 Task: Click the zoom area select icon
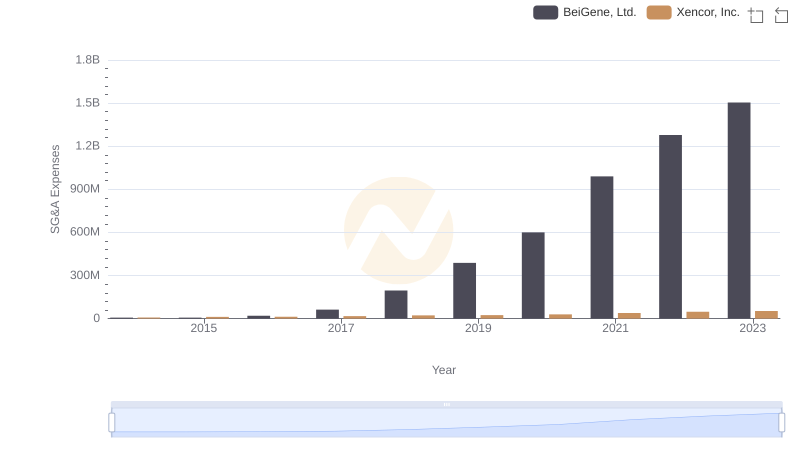pos(756,15)
